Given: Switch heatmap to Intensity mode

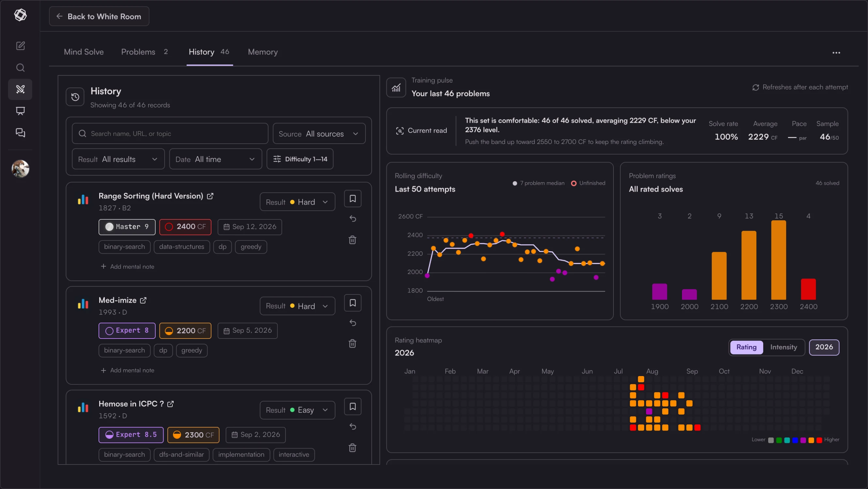Looking at the screenshot, I should (x=783, y=347).
